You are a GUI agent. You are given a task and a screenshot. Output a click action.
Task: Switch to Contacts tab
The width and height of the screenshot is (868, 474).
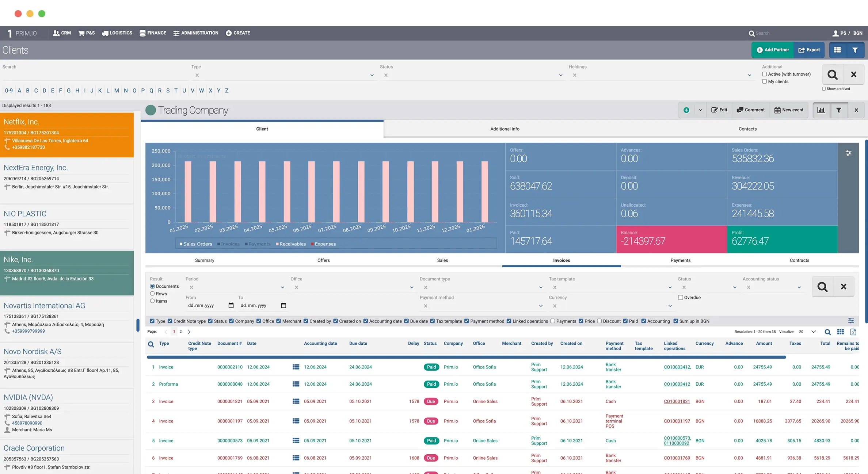click(x=747, y=129)
